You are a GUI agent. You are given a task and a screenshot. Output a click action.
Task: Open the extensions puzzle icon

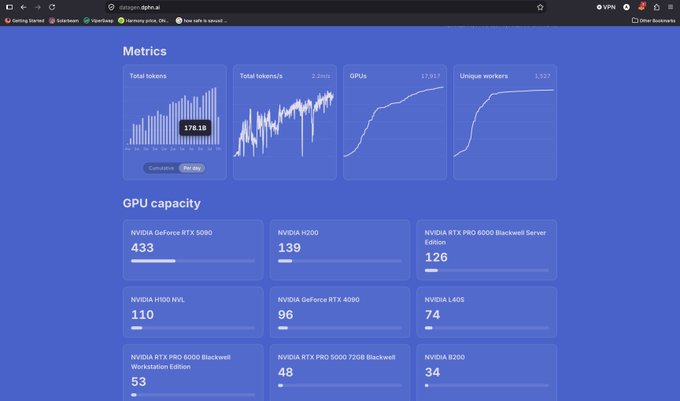[x=657, y=7]
